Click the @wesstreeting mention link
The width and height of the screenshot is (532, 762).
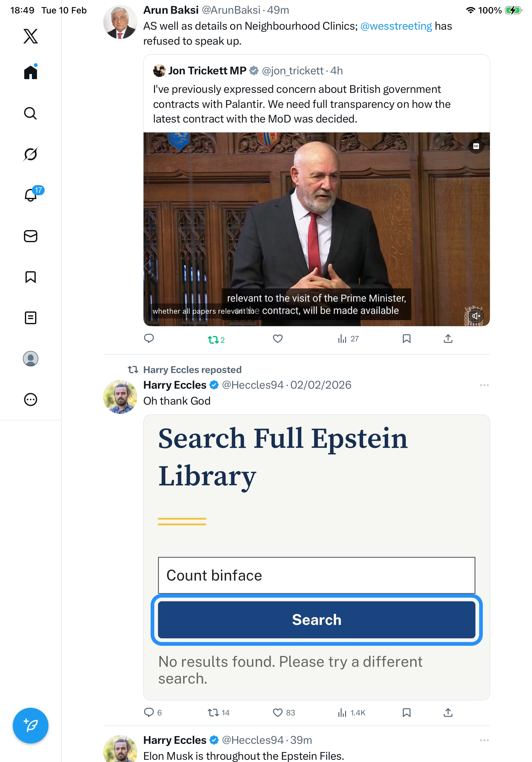click(x=396, y=26)
